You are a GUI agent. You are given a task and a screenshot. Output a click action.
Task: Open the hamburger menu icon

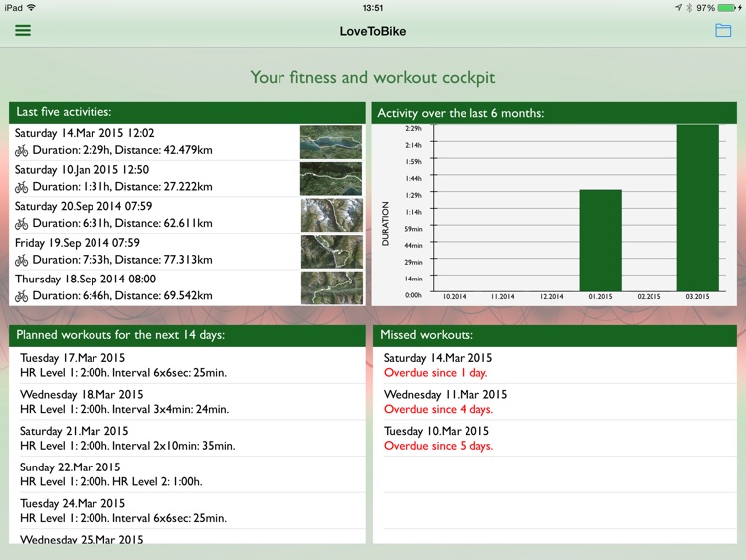click(x=23, y=31)
